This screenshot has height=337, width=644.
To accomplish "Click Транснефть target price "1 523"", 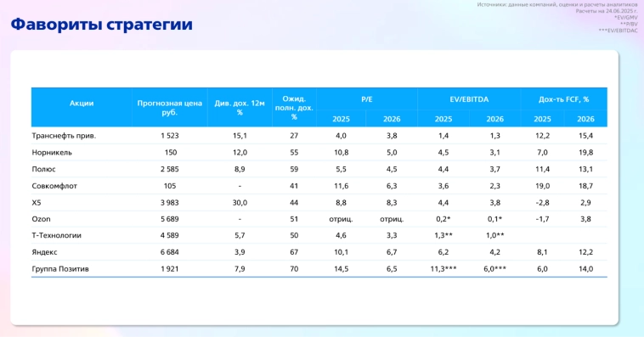I will pos(170,136).
